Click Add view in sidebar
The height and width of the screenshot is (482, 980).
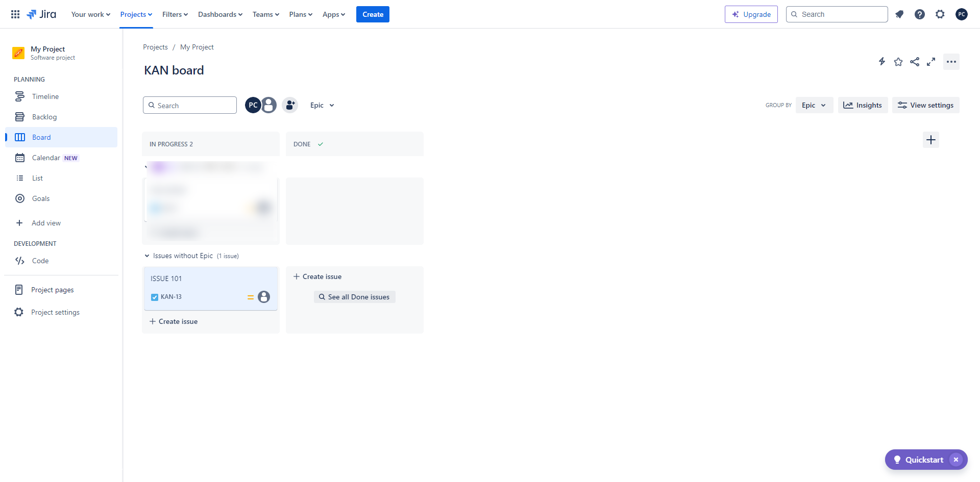point(61,223)
